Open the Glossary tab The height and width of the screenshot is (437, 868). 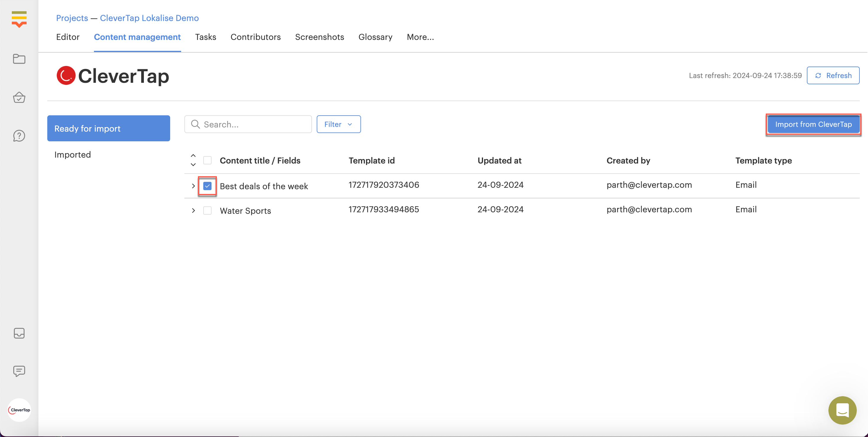375,37
